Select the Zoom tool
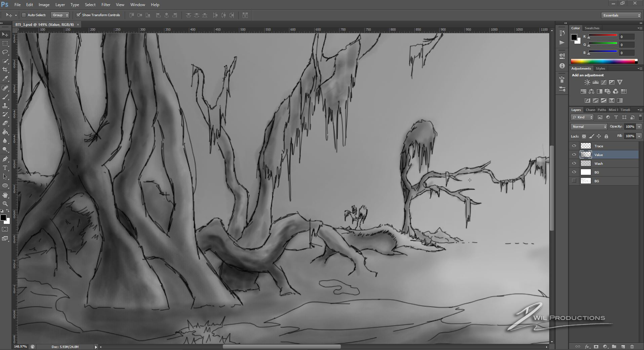Viewport: 644px width, 350px height. tap(5, 204)
